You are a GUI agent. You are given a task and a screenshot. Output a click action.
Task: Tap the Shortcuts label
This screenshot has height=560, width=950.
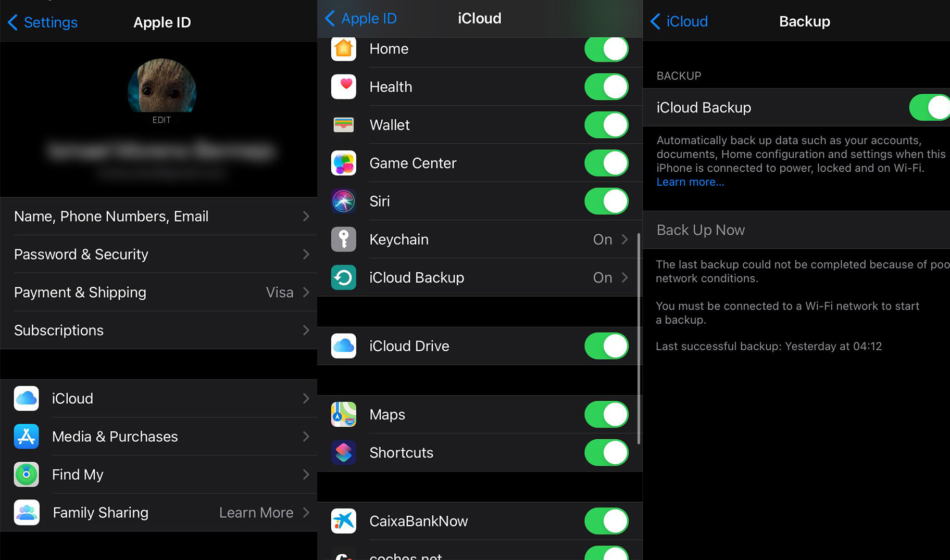401,453
